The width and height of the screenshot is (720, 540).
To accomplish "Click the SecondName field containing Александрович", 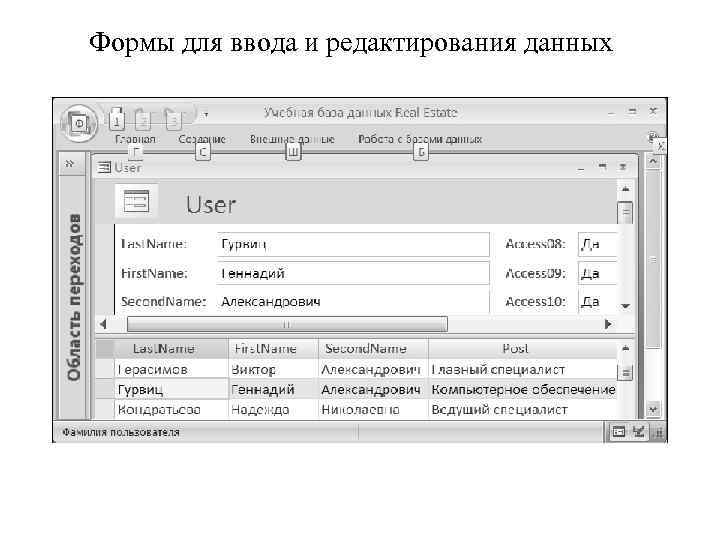I will click(353, 302).
